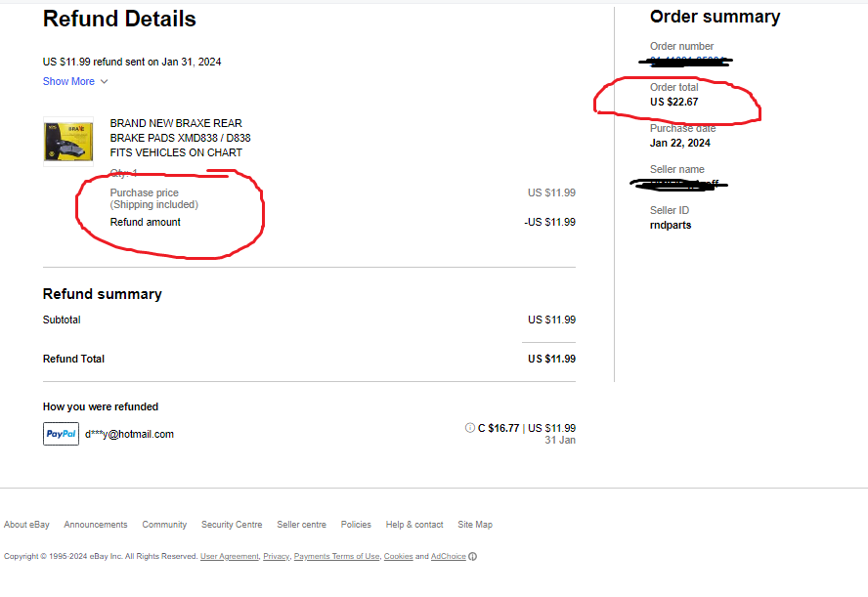Open the brake pads product thumbnail

coord(68,142)
